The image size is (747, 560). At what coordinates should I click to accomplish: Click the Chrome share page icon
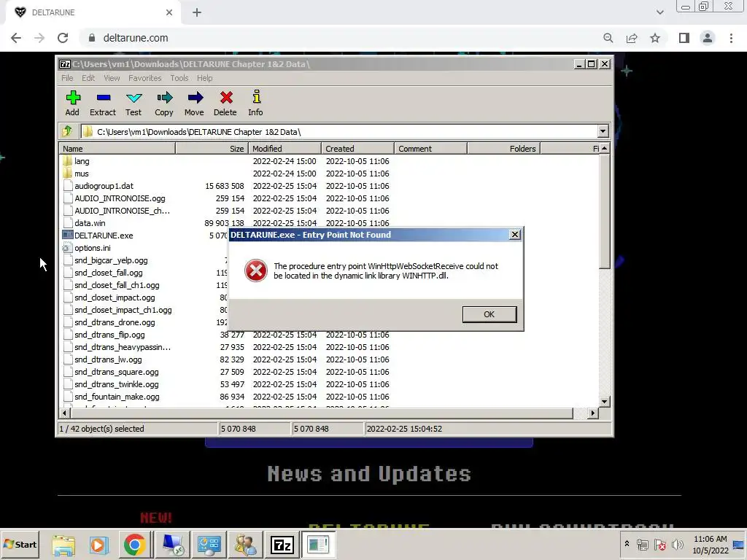[x=632, y=38]
